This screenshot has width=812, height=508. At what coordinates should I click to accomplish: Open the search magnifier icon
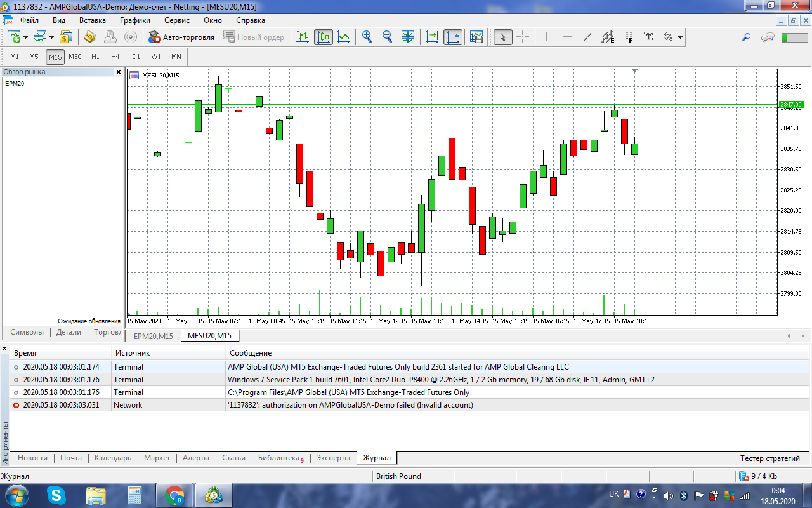747,37
